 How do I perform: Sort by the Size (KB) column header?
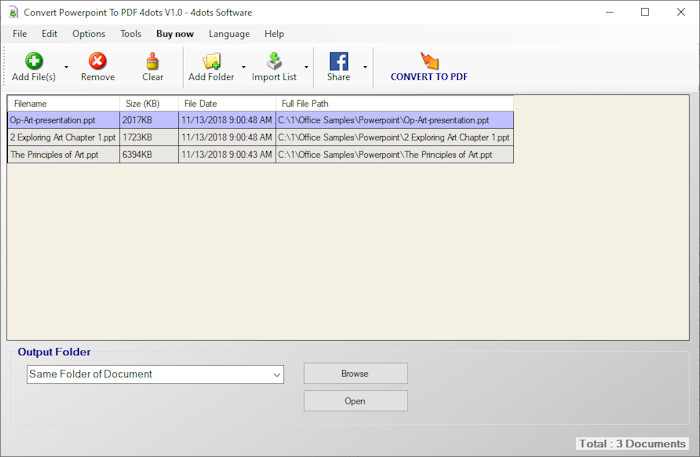[x=149, y=104]
